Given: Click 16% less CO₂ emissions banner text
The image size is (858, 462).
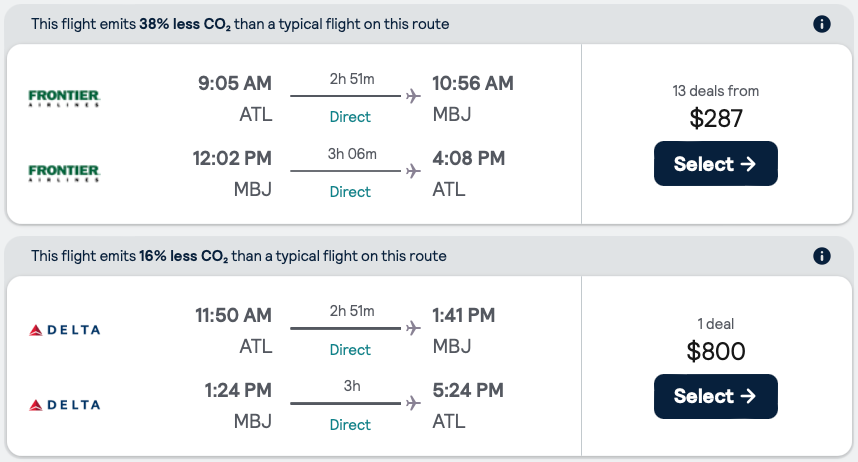Looking at the screenshot, I should (238, 256).
